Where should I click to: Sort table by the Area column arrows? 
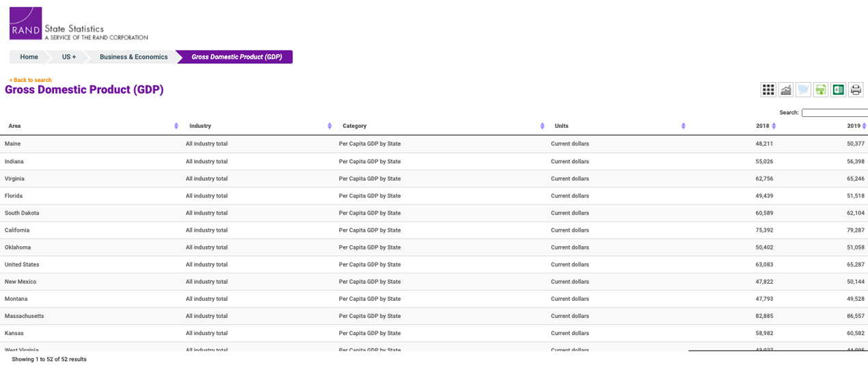click(x=176, y=126)
